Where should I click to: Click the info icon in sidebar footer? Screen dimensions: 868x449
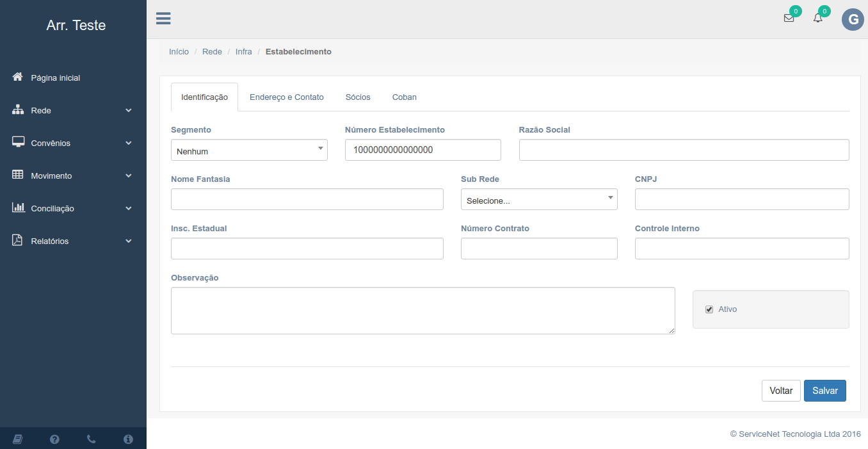coord(128,439)
